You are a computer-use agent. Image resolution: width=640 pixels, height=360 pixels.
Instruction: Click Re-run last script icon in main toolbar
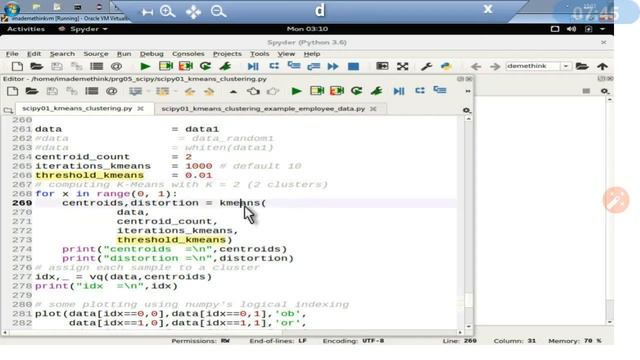(205, 66)
